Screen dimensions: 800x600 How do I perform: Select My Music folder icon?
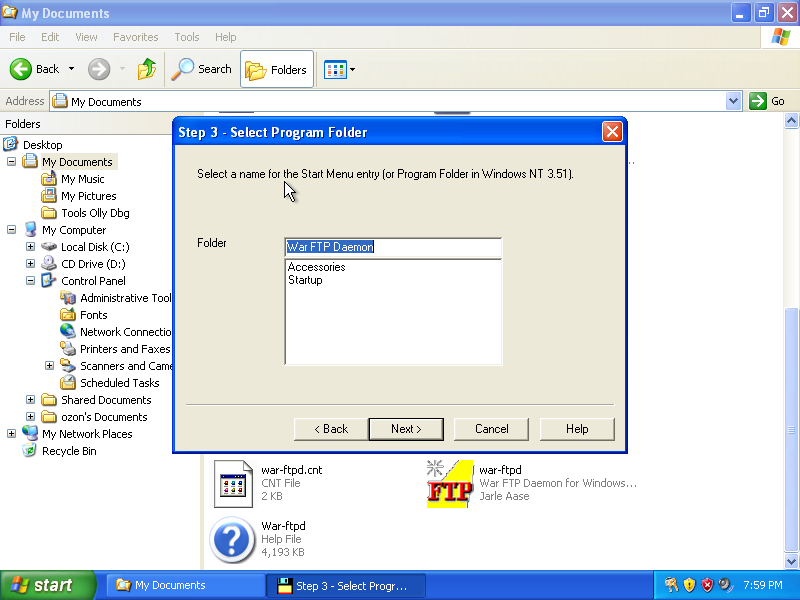49,179
